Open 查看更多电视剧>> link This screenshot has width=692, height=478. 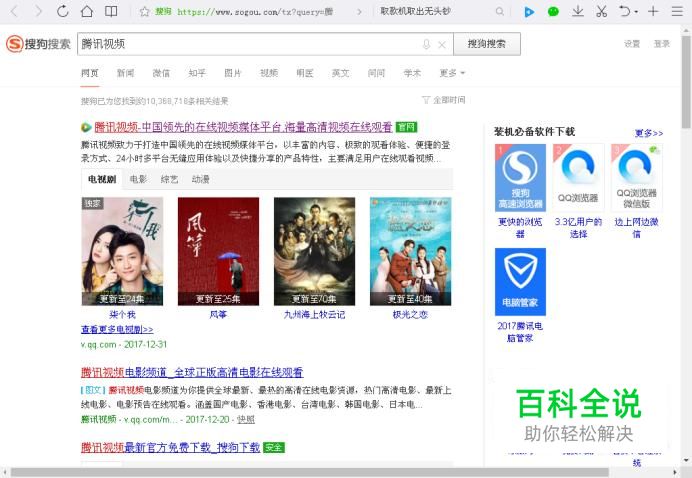click(x=117, y=329)
